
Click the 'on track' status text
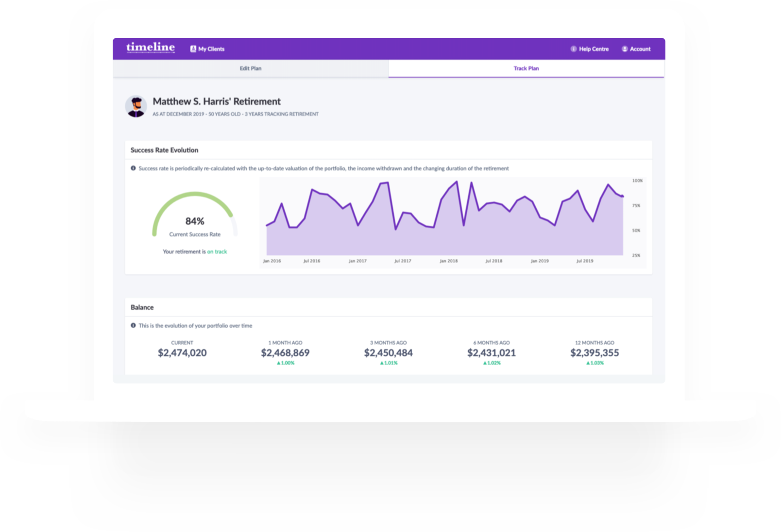217,251
